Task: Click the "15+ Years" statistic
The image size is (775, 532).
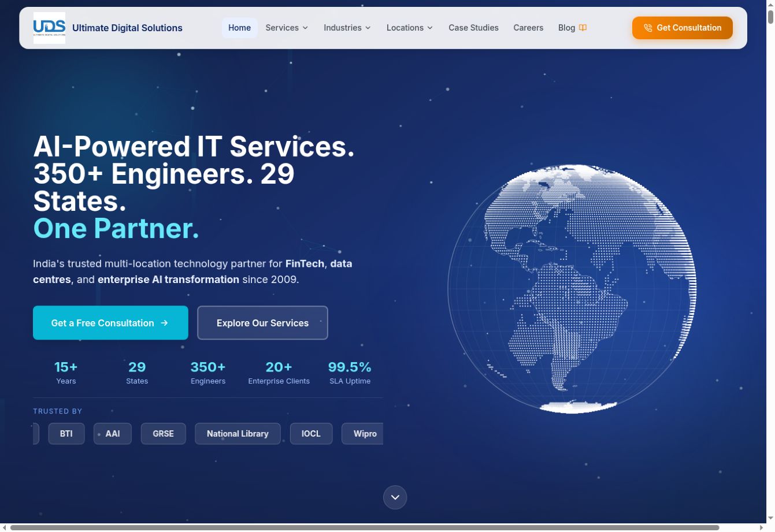Action: (66, 373)
